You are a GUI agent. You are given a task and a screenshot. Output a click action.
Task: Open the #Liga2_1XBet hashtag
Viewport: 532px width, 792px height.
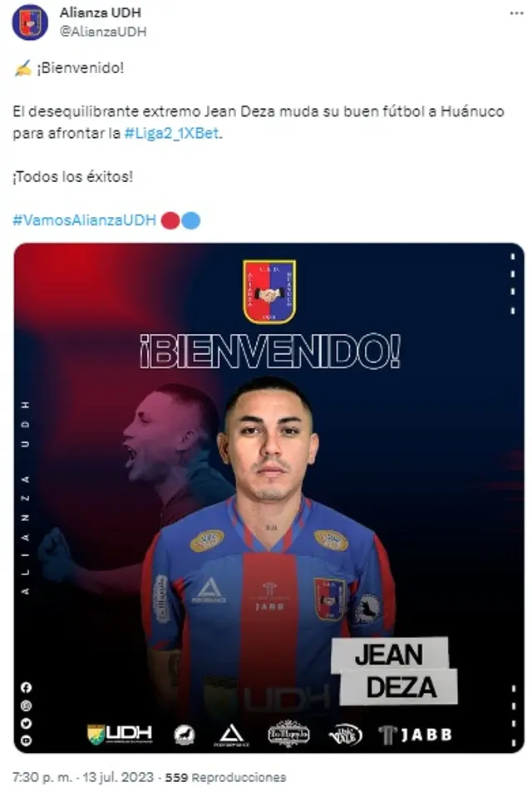coord(172,133)
